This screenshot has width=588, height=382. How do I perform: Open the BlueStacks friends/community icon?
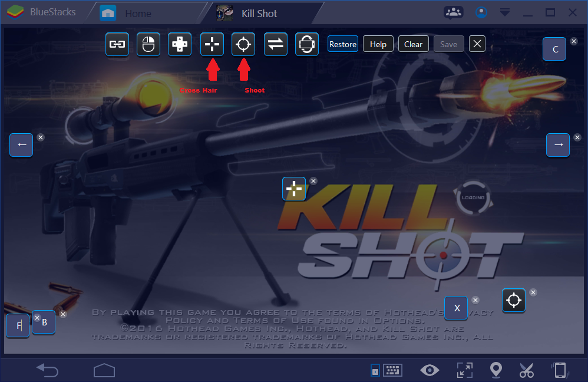(x=454, y=12)
